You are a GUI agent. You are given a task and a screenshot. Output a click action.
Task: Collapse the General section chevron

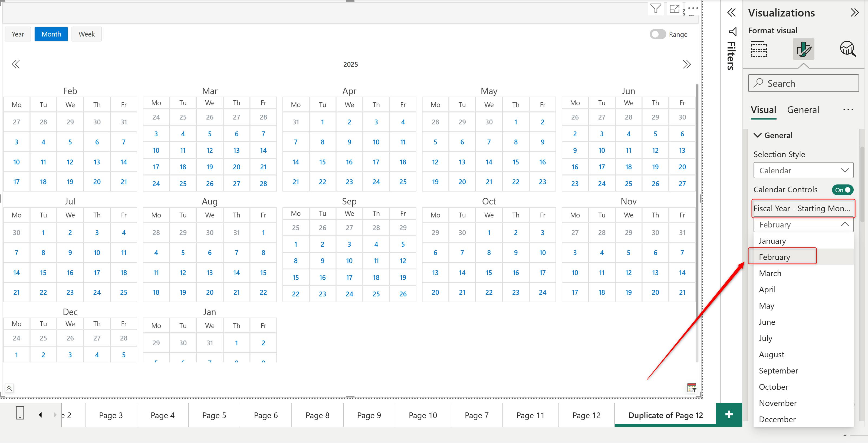point(758,135)
